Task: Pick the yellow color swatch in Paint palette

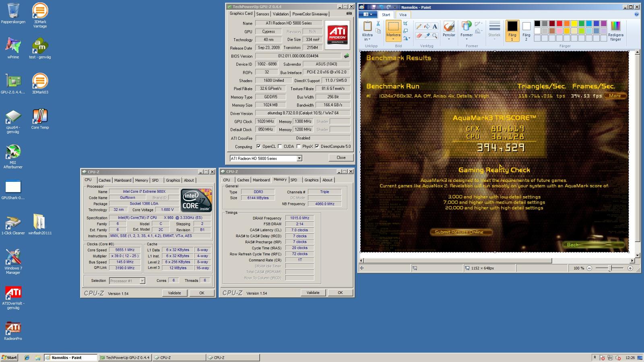Action: 574,24
